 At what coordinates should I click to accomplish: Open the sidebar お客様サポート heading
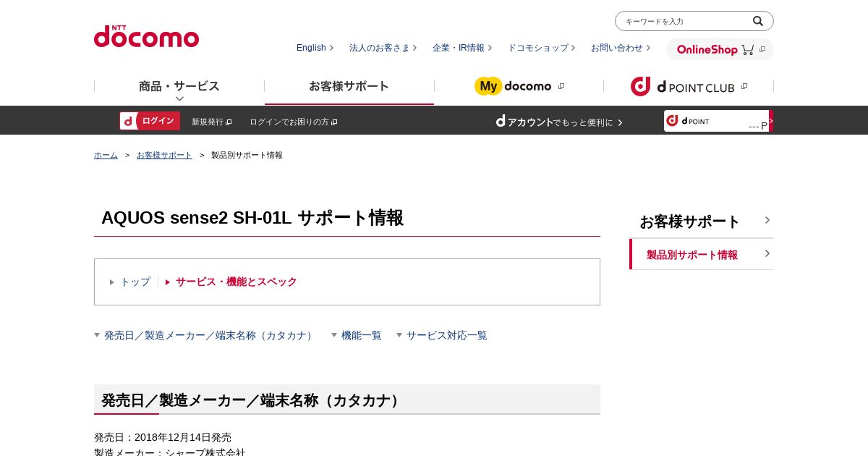click(702, 221)
